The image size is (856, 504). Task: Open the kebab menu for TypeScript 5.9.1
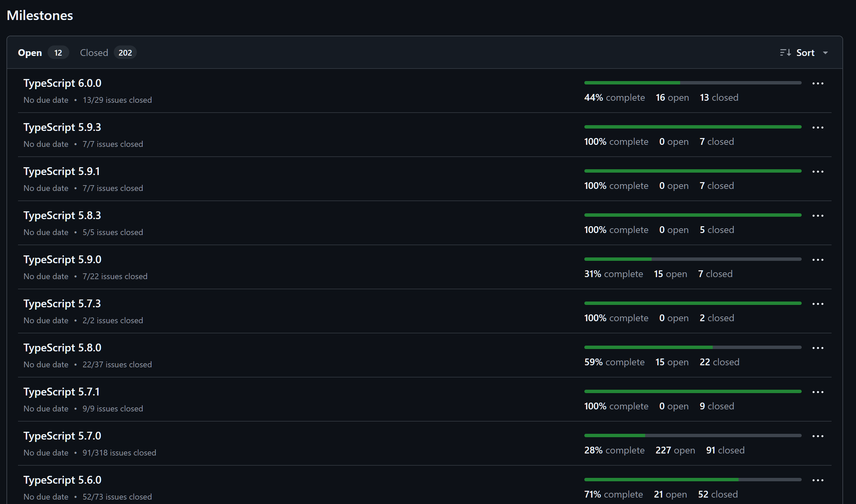pyautogui.click(x=818, y=171)
